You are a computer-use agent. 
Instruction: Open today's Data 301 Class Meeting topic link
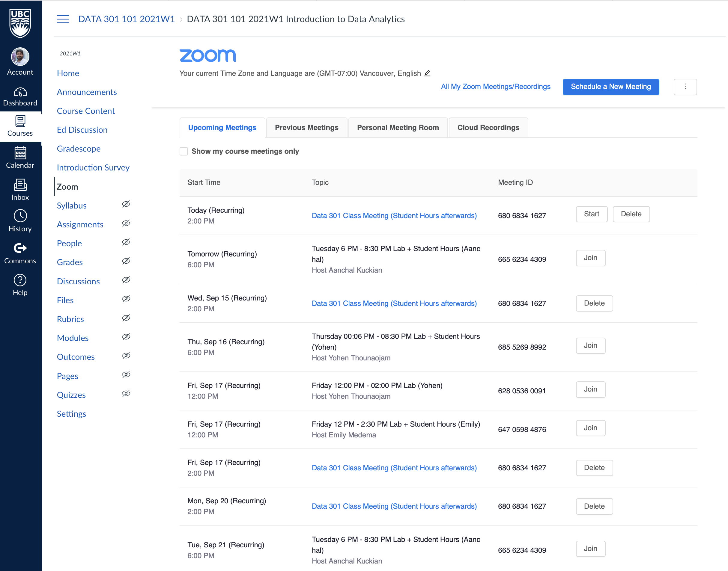(394, 216)
